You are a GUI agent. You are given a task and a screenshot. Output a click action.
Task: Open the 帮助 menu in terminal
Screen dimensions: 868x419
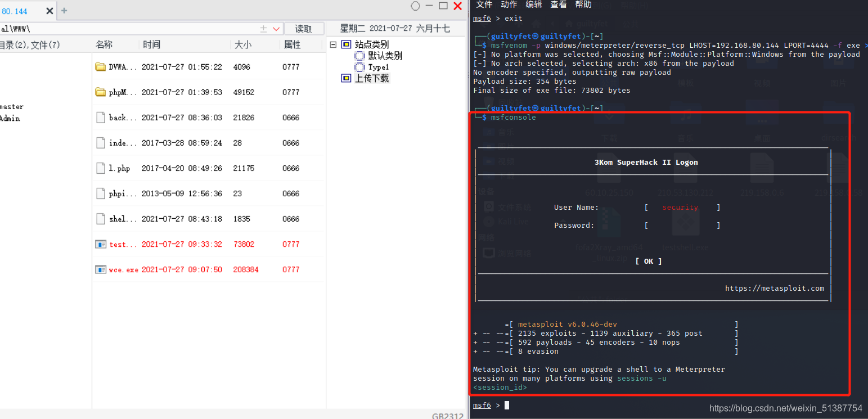[x=583, y=4]
